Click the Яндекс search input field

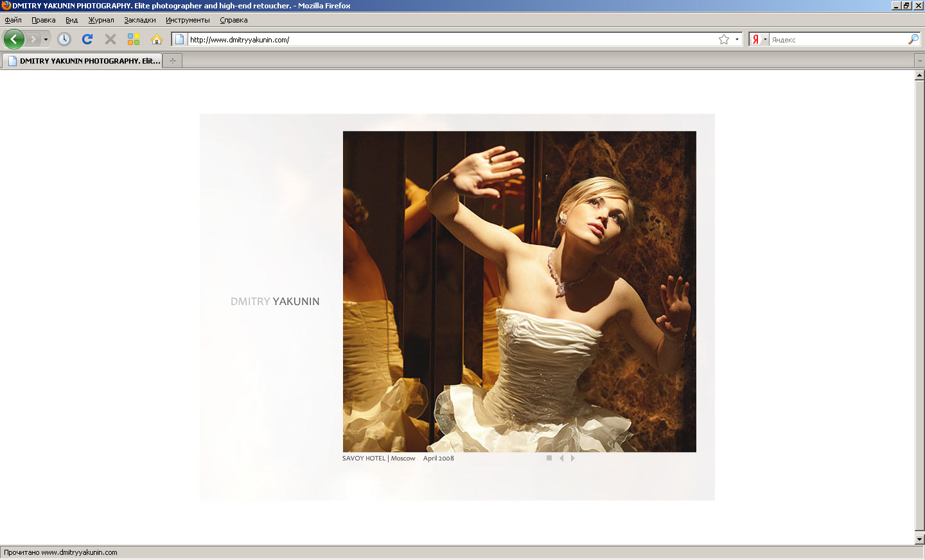pos(838,39)
